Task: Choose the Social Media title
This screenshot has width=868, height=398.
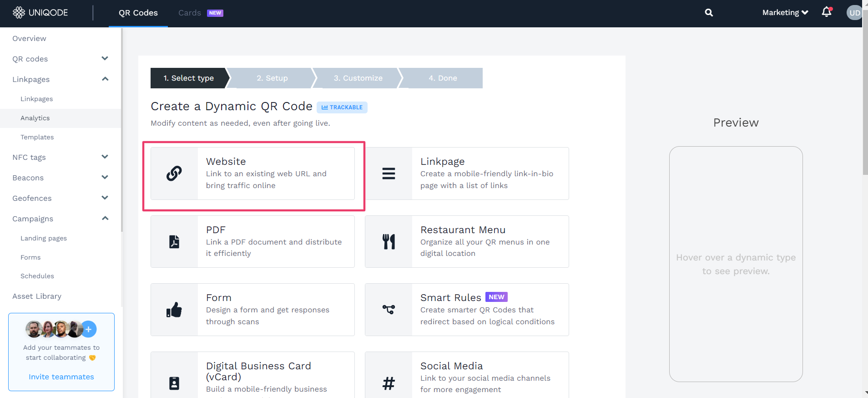Action: [452, 366]
